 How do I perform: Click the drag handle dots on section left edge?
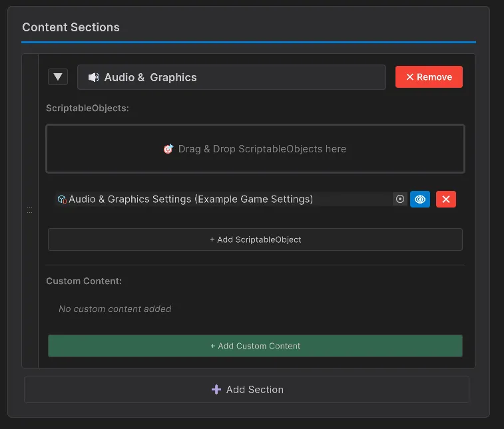[29, 210]
